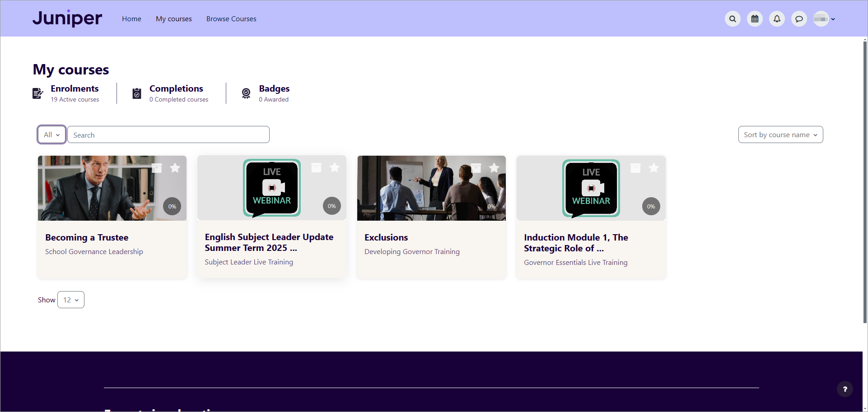Open messages using the speech bubble icon
This screenshot has height=412, width=868.
coord(799,19)
